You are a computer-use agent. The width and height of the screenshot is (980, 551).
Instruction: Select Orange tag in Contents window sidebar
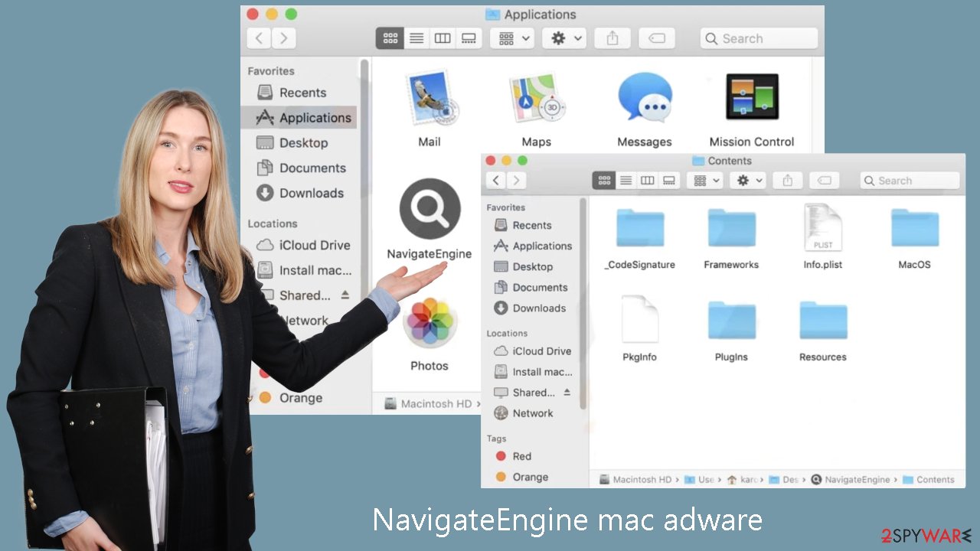coord(530,477)
